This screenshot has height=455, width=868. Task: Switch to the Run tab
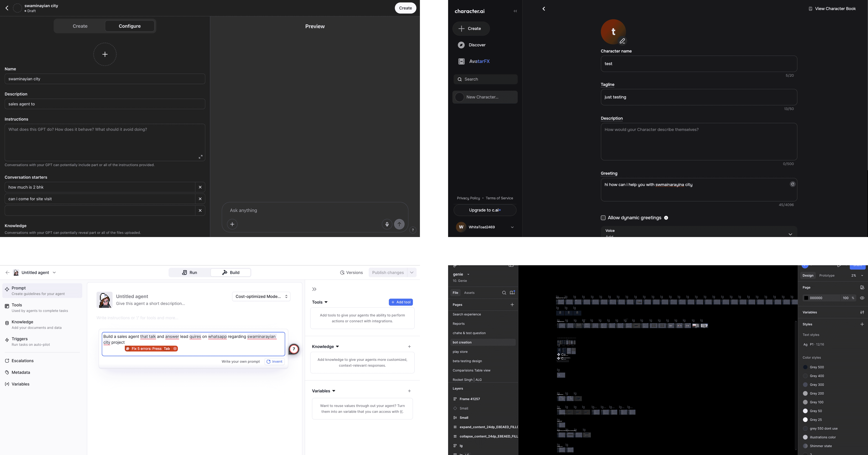pos(190,272)
